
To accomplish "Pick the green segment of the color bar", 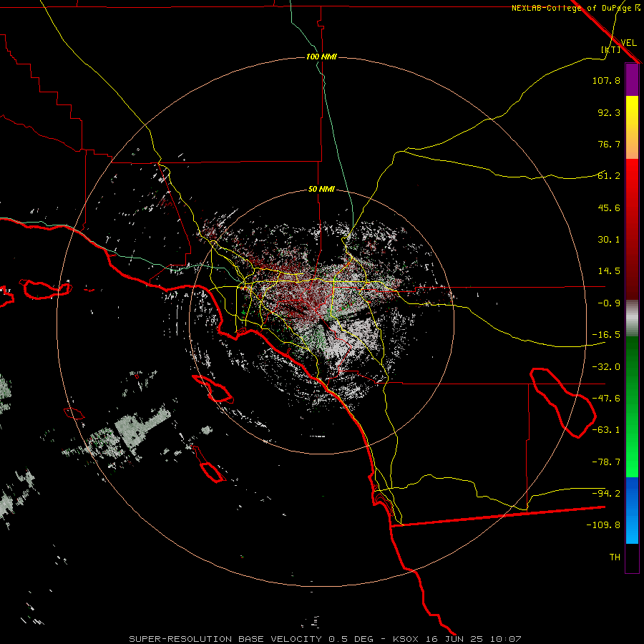I will point(632,406).
